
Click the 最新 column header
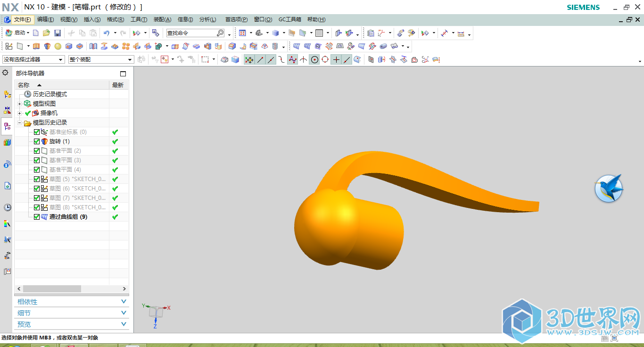click(x=118, y=85)
